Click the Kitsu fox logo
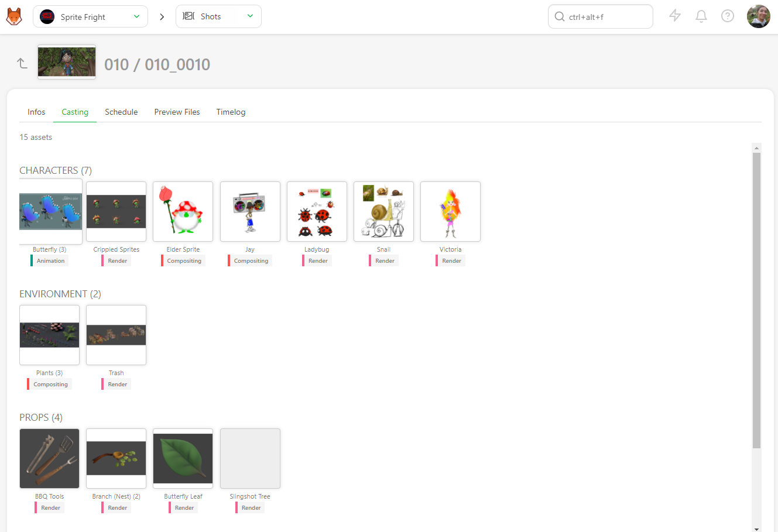This screenshot has height=532, width=778. coord(14,16)
